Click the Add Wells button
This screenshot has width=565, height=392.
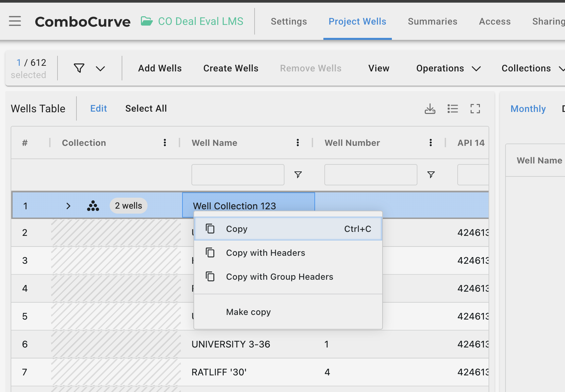point(160,68)
